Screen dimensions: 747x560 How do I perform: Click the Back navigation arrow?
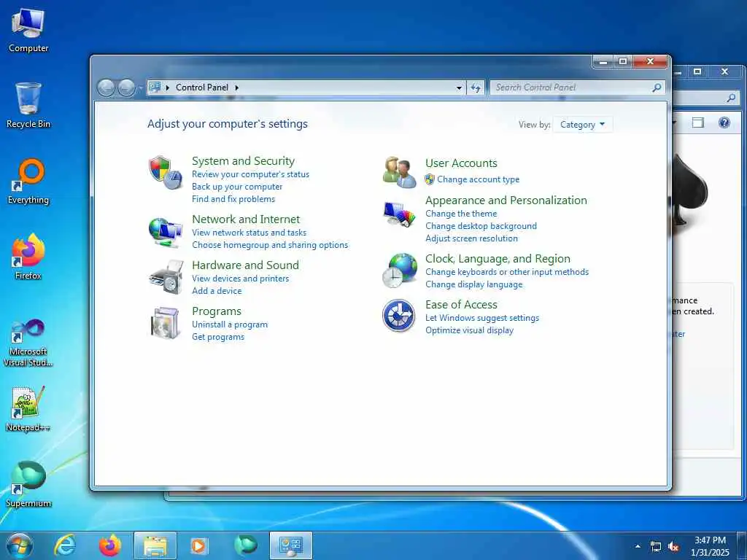(x=106, y=88)
